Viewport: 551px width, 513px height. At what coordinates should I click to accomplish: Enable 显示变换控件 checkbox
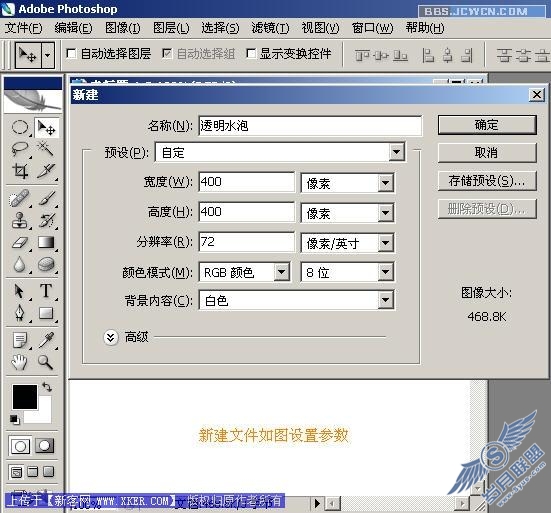[x=251, y=54]
